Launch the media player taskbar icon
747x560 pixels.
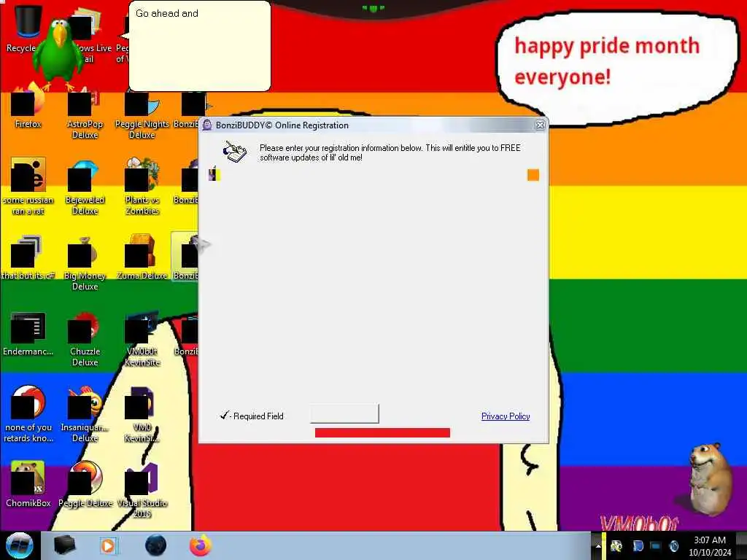point(108,545)
